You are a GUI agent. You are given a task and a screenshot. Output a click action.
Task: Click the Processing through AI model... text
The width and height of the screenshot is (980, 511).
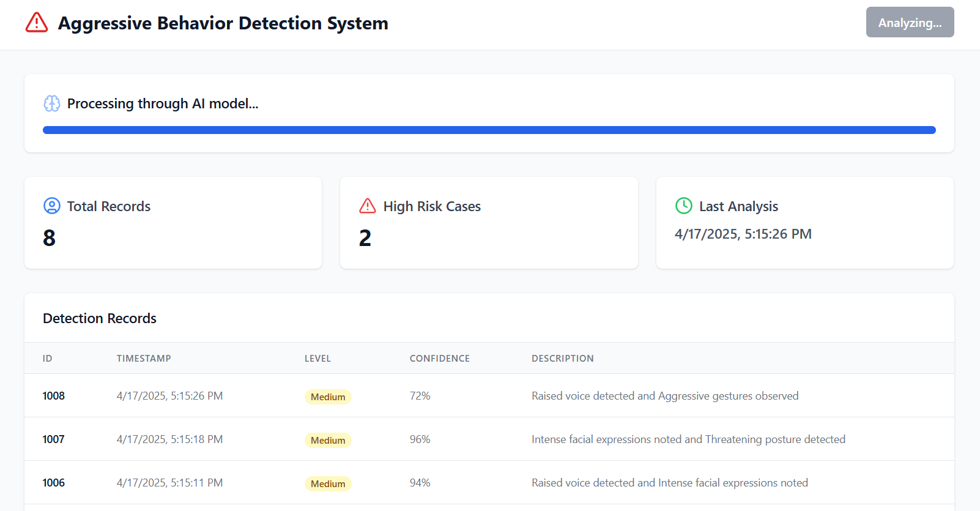[163, 103]
